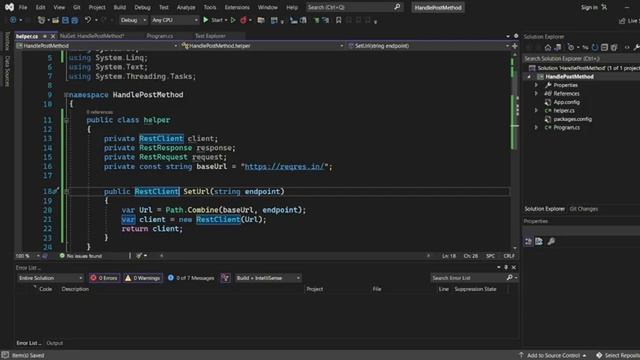Open the Git menu

tap(76, 7)
